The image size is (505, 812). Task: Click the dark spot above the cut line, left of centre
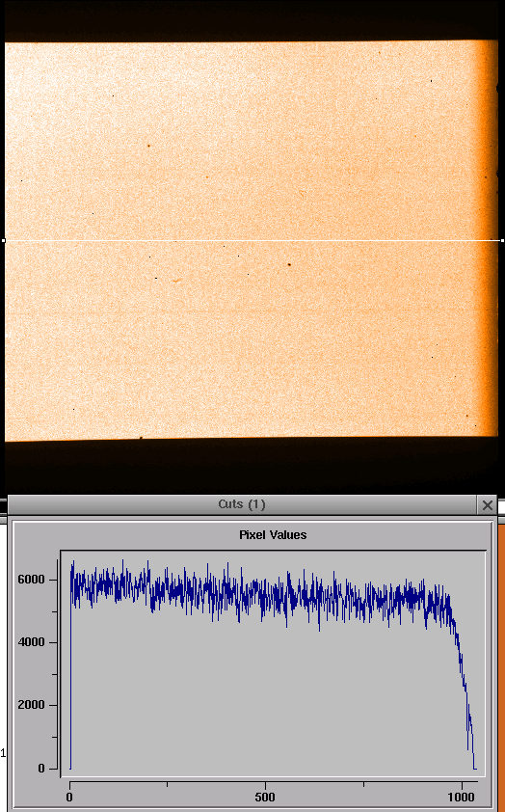point(149,146)
